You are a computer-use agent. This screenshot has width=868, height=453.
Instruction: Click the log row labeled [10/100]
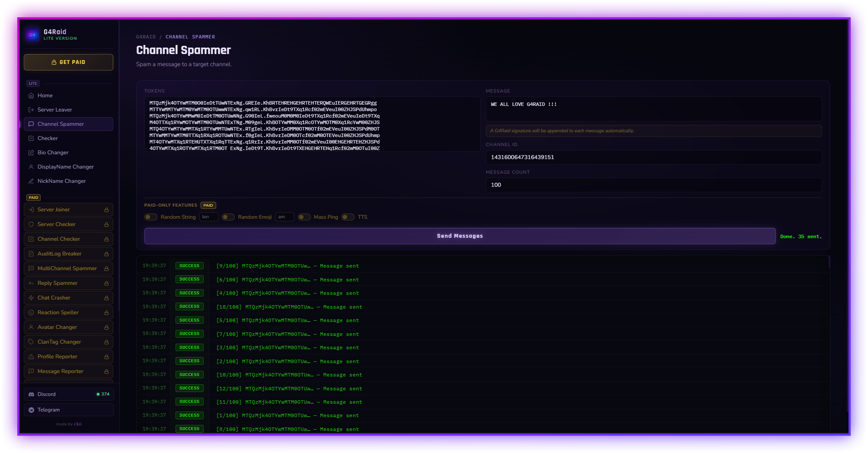(x=483, y=375)
